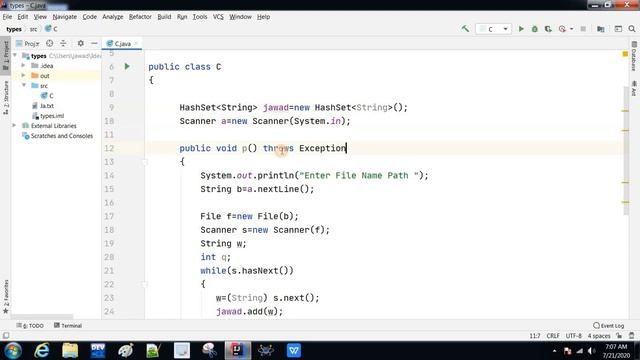This screenshot has height=360, width=640.
Task: Click the stop button in the toolbar
Action: (x=583, y=29)
